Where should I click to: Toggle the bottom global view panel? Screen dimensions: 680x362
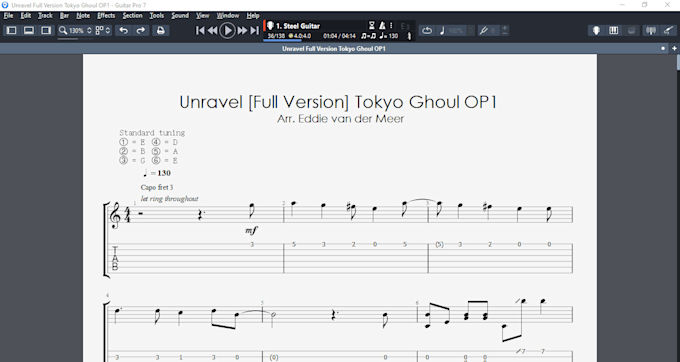point(29,30)
